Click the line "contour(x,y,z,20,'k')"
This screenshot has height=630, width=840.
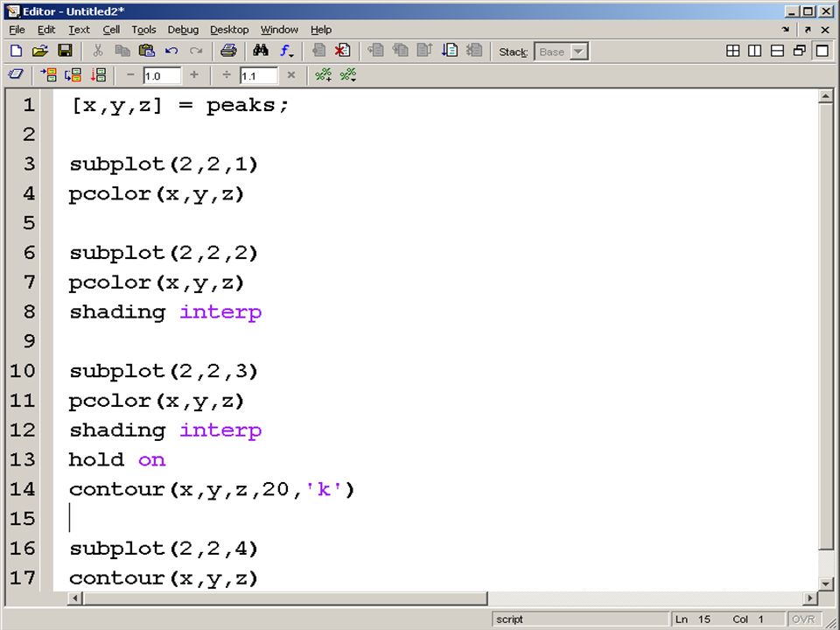point(212,489)
